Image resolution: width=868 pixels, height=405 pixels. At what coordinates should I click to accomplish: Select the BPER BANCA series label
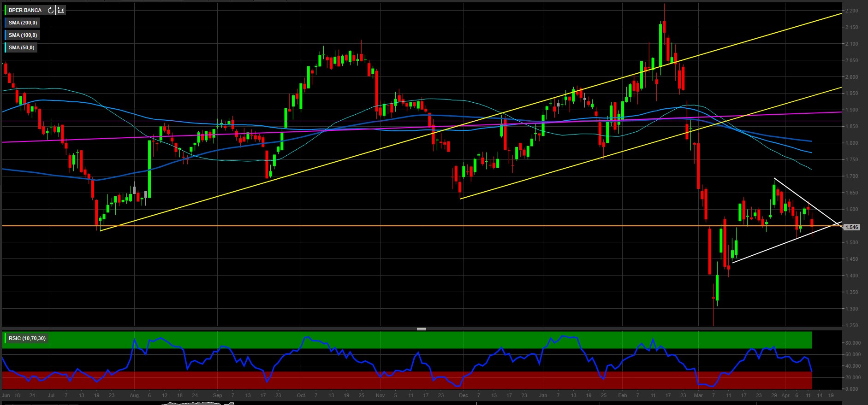coord(25,10)
